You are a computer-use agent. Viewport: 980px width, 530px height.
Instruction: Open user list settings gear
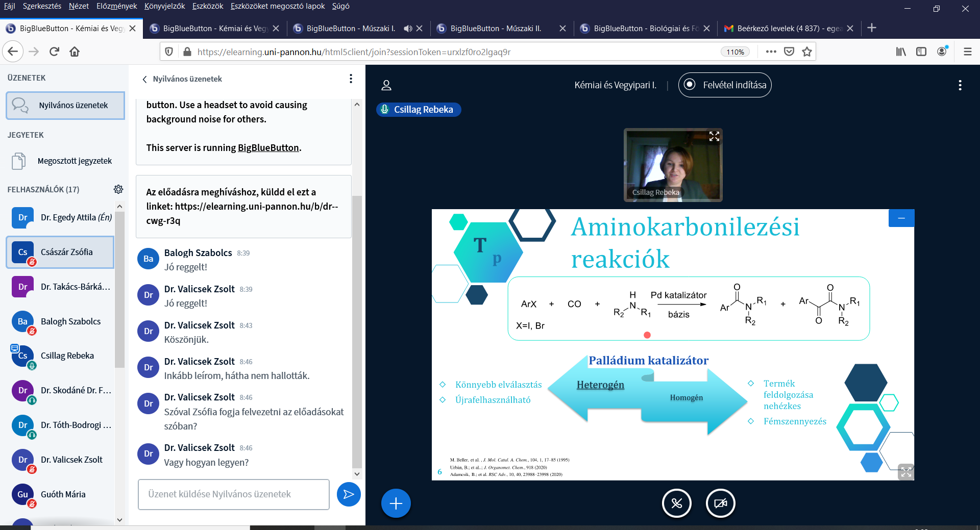coord(118,189)
